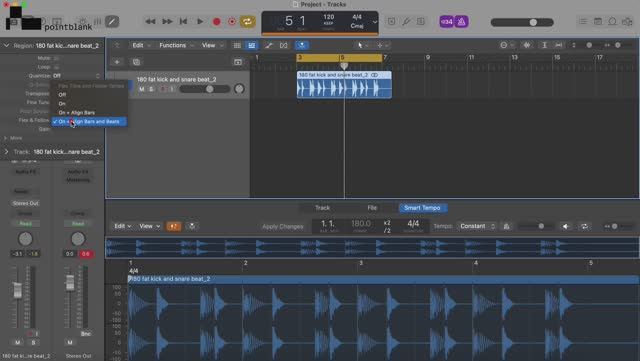Open the Tuner icon in the control bar
The height and width of the screenshot is (361, 640).
point(406,22)
